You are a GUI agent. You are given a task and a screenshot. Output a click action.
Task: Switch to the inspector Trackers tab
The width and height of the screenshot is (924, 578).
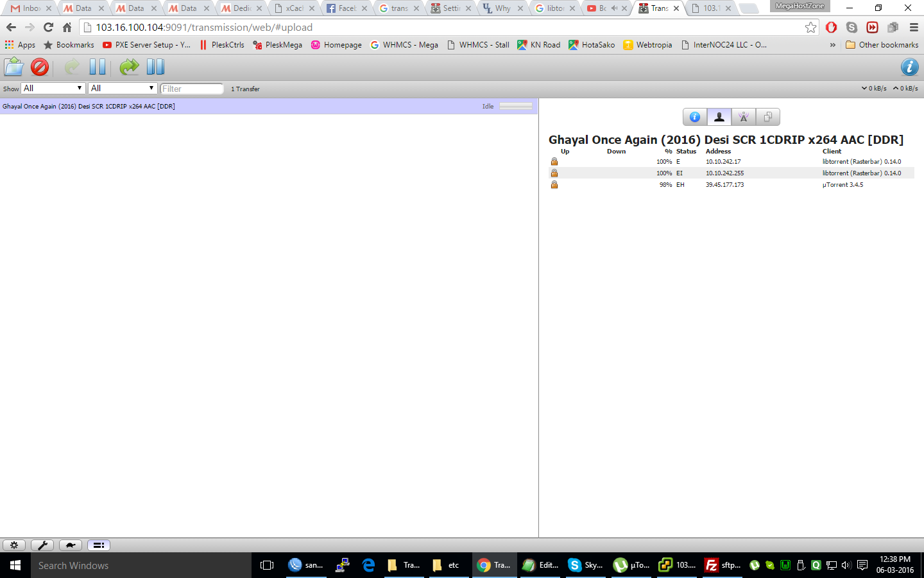(744, 117)
